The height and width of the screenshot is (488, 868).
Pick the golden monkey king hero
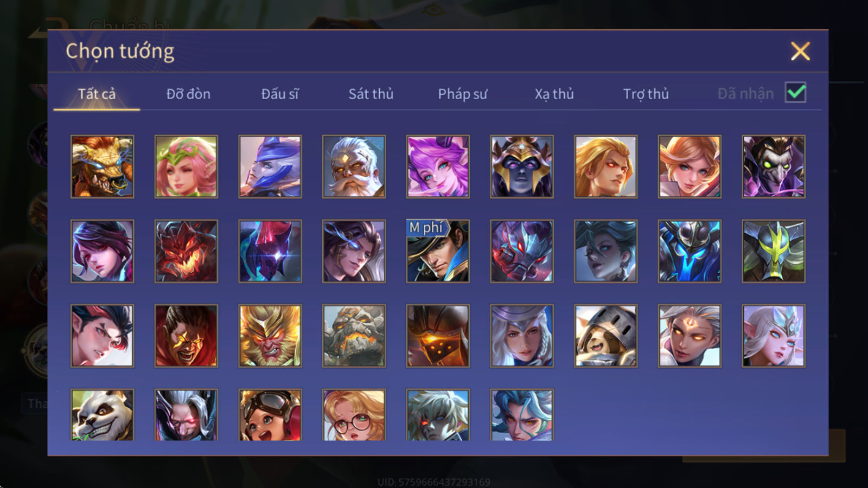click(x=270, y=336)
